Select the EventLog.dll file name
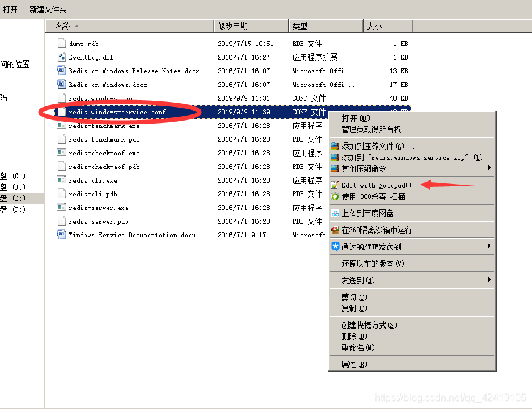532x409 pixels. coord(91,57)
